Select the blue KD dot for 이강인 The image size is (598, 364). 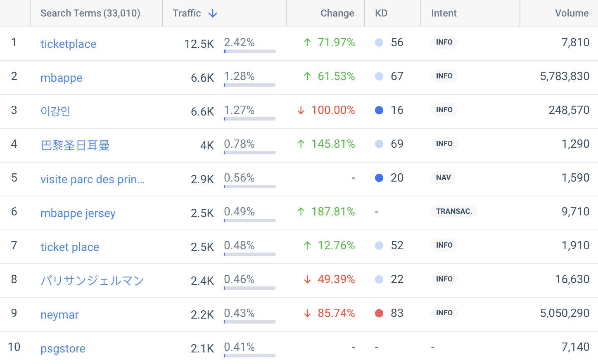(379, 110)
